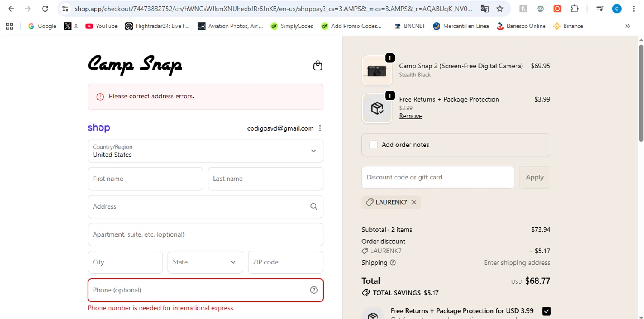
Task: Open Binance bookmark
Action: (568, 26)
